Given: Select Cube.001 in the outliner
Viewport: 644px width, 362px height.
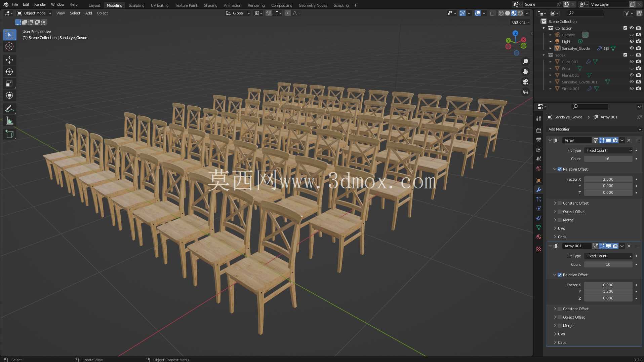Looking at the screenshot, I should [570, 62].
